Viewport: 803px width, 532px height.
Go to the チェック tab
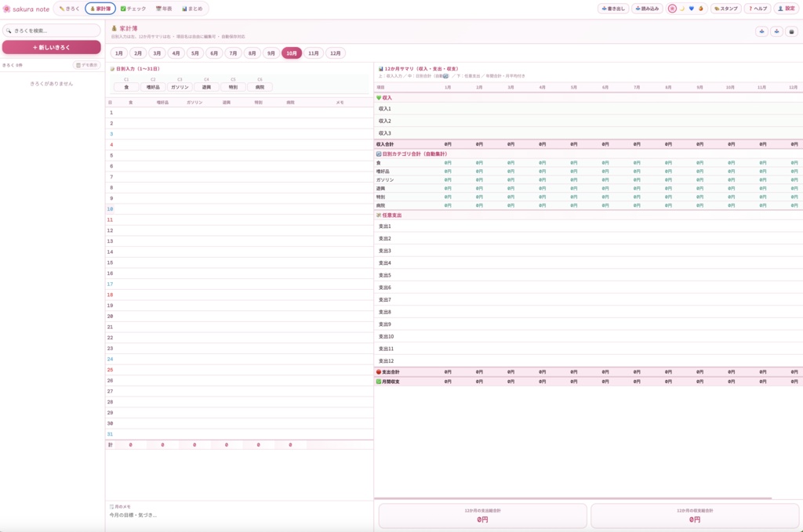(133, 9)
